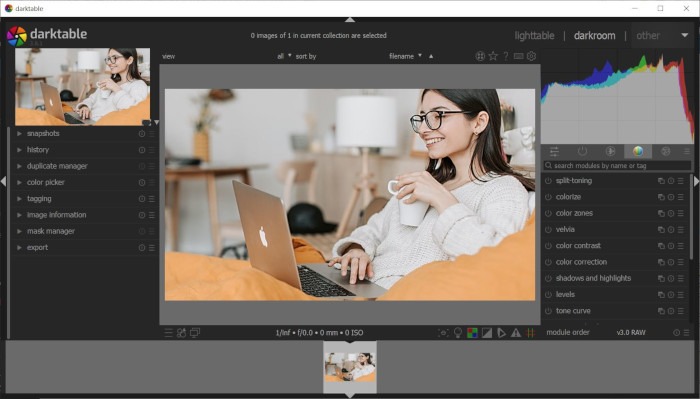The height and width of the screenshot is (399, 700).
Task: Open keyboard shortcuts icon
Action: [x=518, y=56]
